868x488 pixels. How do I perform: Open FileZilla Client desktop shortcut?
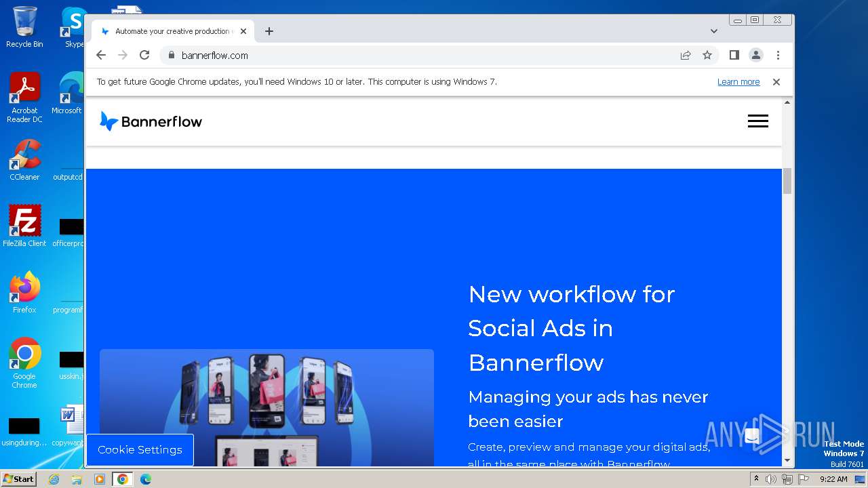pos(24,226)
